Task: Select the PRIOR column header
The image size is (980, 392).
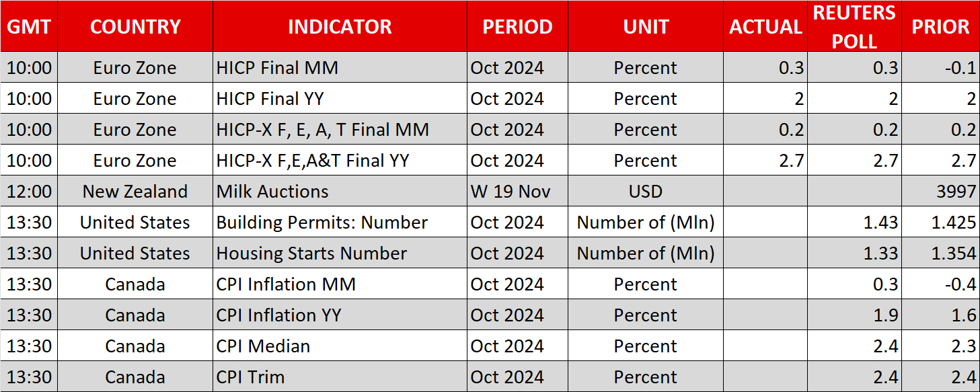Action: point(940,27)
